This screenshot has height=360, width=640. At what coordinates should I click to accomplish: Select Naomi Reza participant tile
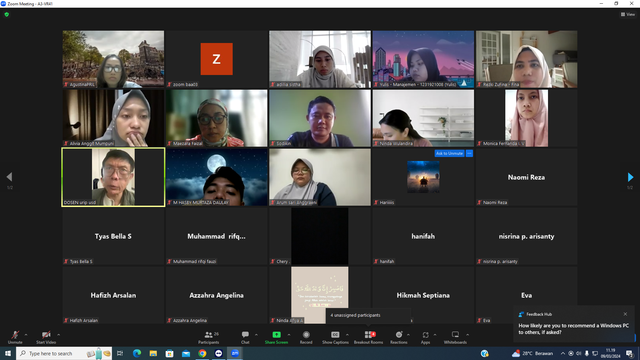pos(527,177)
